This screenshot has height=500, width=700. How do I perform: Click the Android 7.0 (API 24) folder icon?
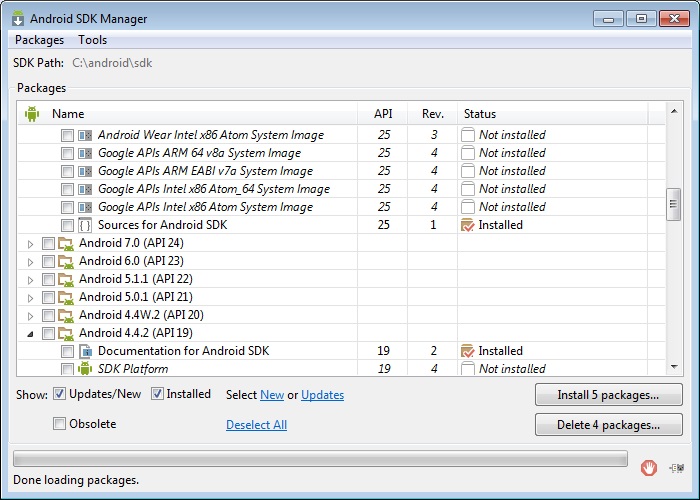pos(66,243)
